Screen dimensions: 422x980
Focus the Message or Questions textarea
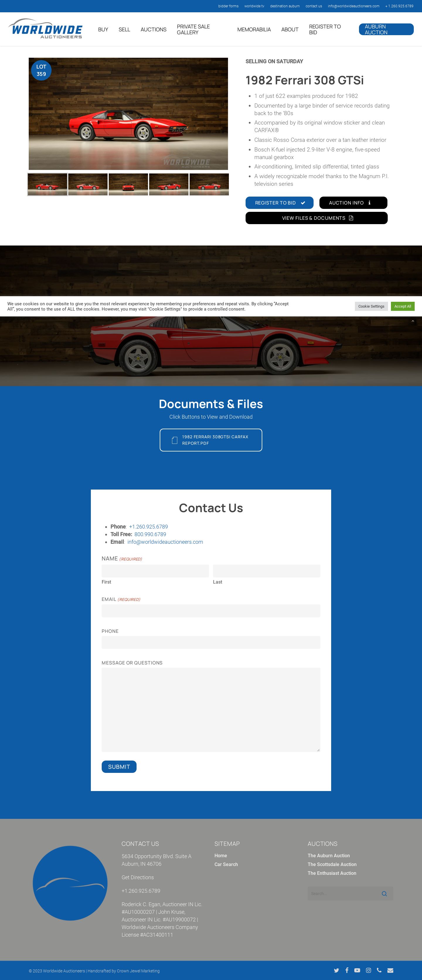point(211,710)
